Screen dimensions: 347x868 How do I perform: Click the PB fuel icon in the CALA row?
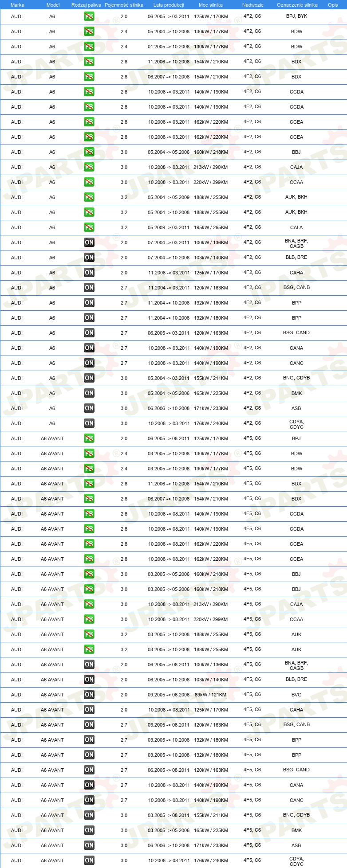pyautogui.click(x=89, y=227)
